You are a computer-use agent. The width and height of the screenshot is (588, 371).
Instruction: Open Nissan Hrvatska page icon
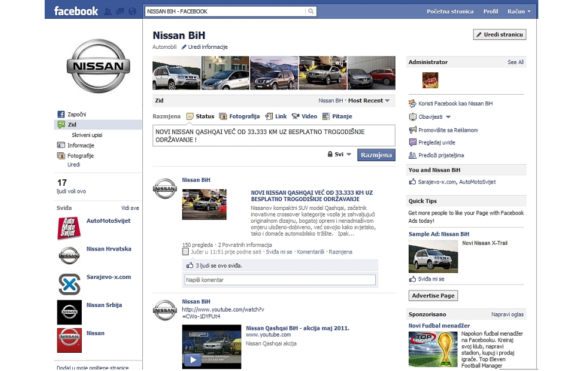point(69,256)
